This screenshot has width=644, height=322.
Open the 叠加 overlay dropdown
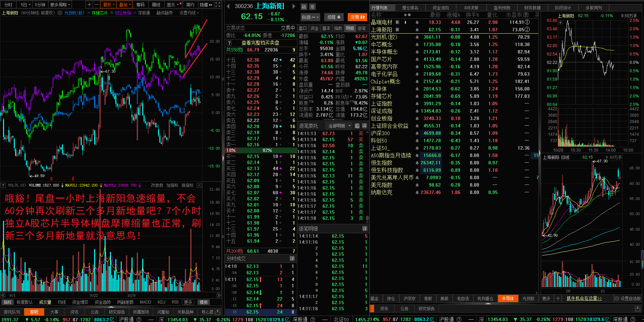(x=125, y=5)
